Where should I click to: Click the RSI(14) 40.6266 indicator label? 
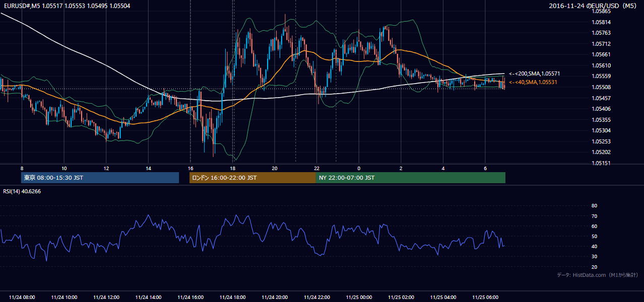click(x=22, y=191)
